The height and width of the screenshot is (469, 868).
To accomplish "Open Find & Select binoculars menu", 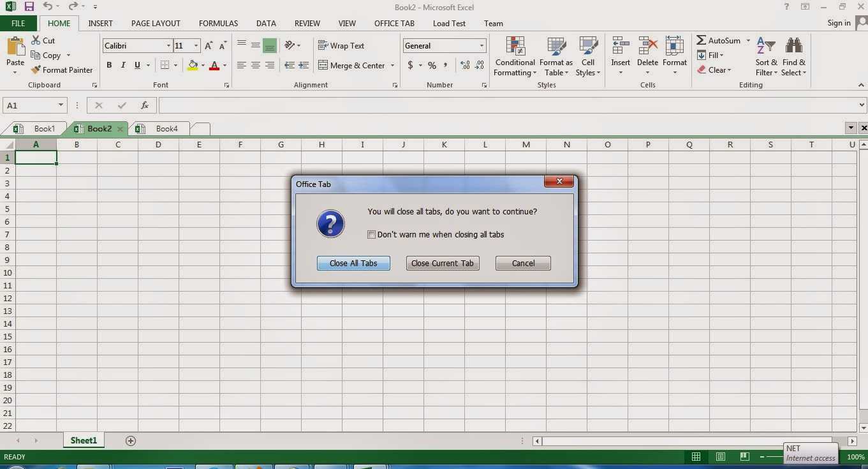I will (x=794, y=56).
